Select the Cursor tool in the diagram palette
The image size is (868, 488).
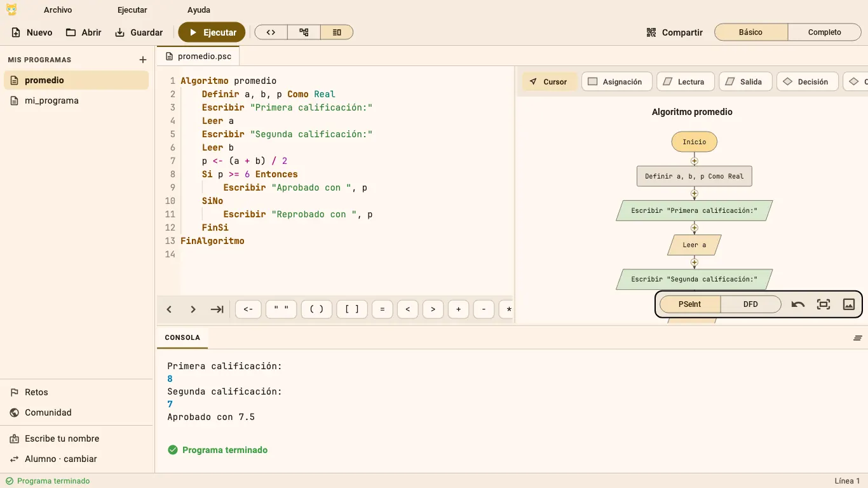pyautogui.click(x=550, y=82)
